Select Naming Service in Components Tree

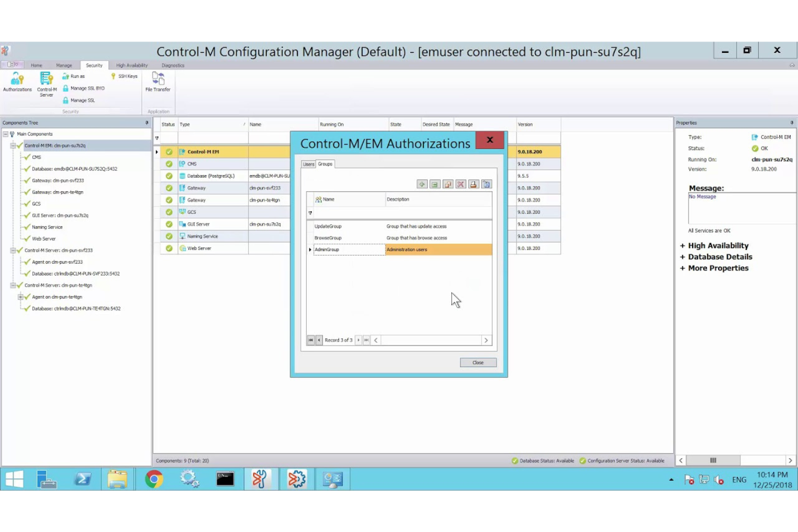coord(47,227)
